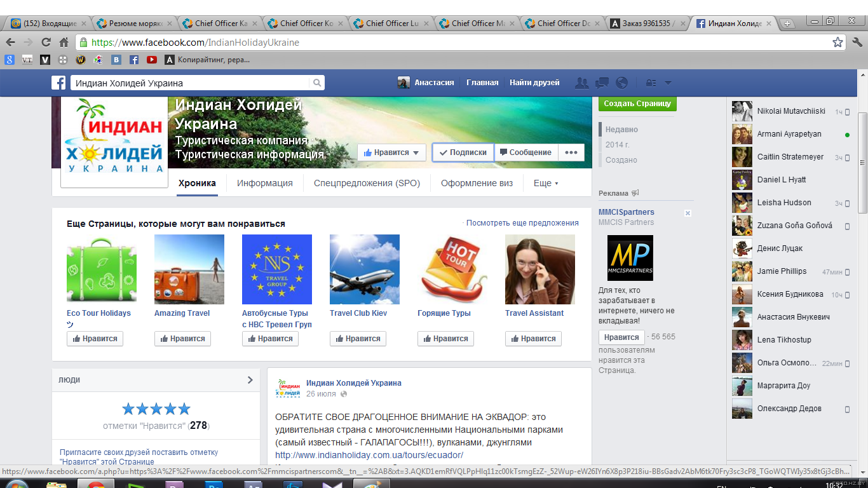This screenshot has width=868, height=488.
Task: Open YouTube bookmark icon
Action: click(x=152, y=60)
